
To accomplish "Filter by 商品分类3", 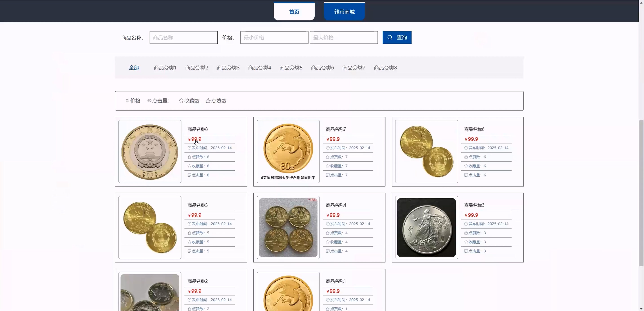I will tap(228, 68).
